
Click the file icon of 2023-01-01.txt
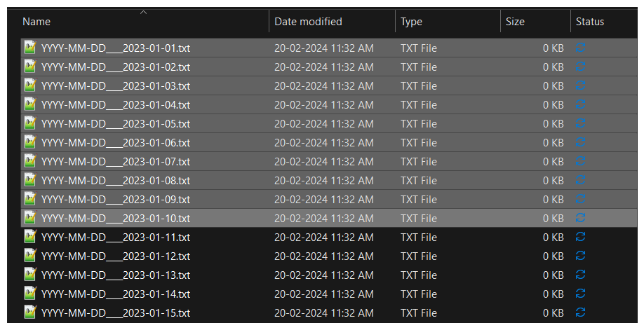[30, 48]
